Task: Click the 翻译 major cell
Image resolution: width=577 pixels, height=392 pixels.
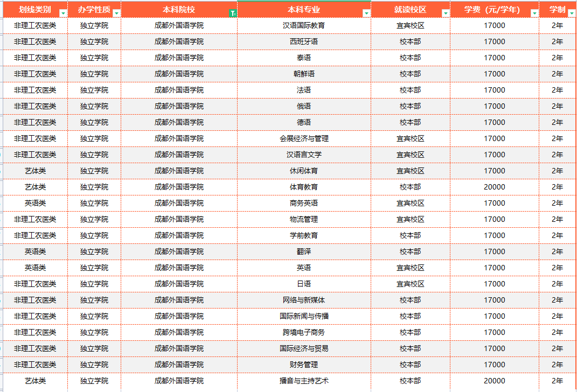Action: click(x=304, y=252)
